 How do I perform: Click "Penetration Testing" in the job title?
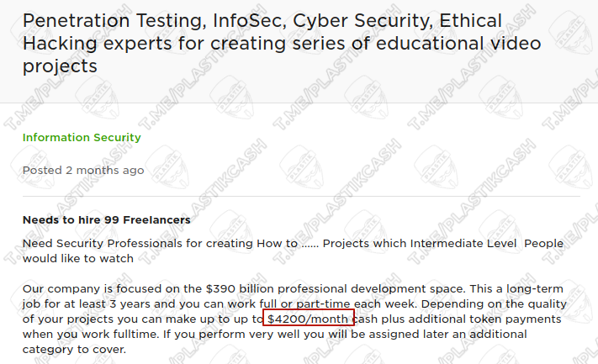coord(102,20)
